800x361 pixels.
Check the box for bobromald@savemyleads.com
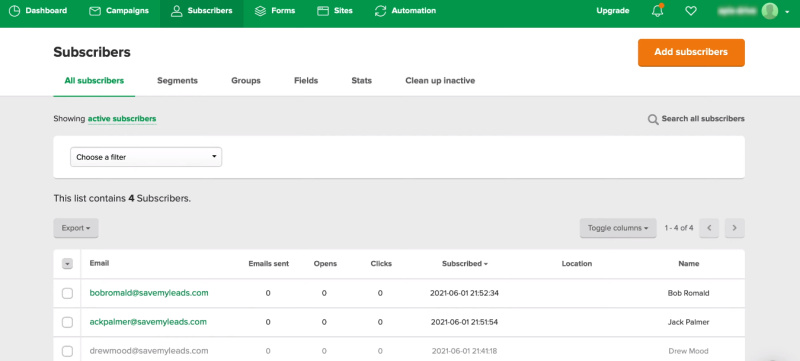point(67,293)
